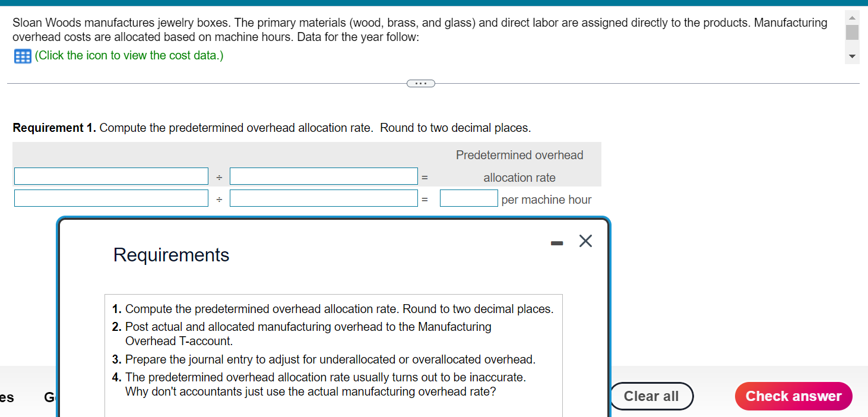The width and height of the screenshot is (868, 417).
Task: Open the 'Click the icon to view the cost data' link
Action: coord(128,56)
